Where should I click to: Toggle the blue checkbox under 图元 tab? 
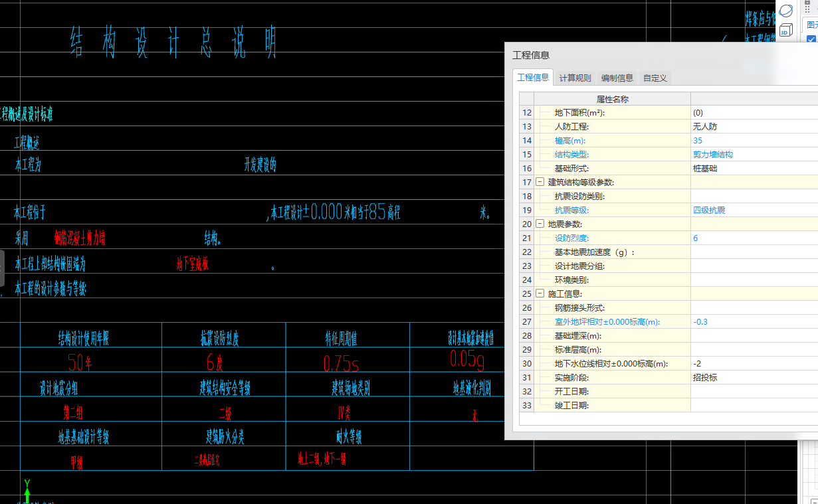coord(811,40)
